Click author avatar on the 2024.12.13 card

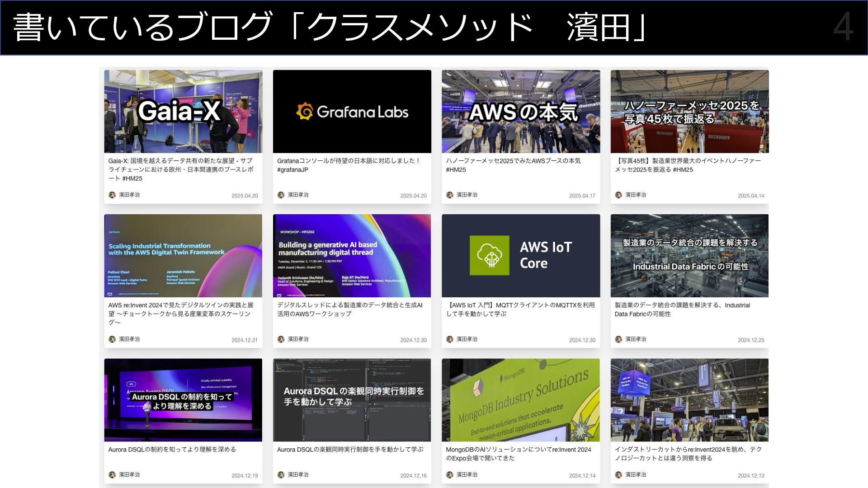click(618, 475)
